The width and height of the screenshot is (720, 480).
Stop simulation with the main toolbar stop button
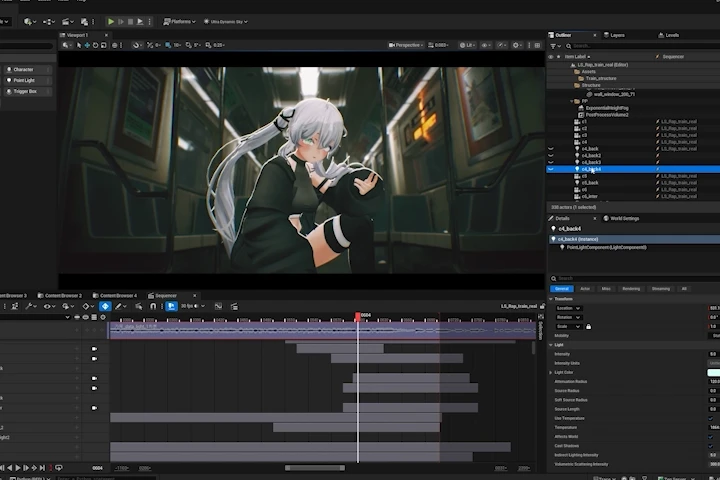point(130,22)
